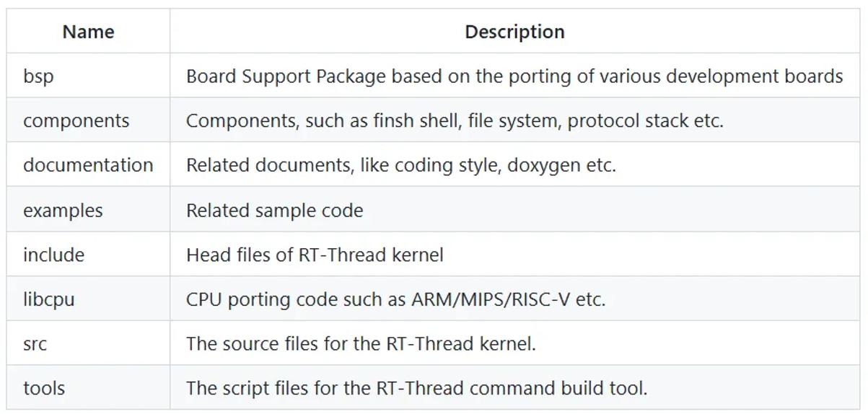Click the CPU porting code description

[395, 299]
